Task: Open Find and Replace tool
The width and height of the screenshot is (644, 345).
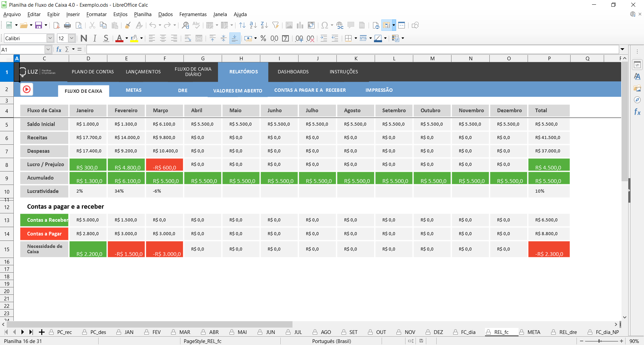Action: [185, 25]
